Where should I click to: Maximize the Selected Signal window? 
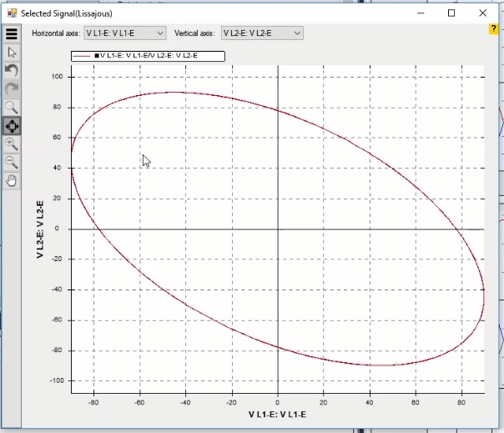(451, 13)
